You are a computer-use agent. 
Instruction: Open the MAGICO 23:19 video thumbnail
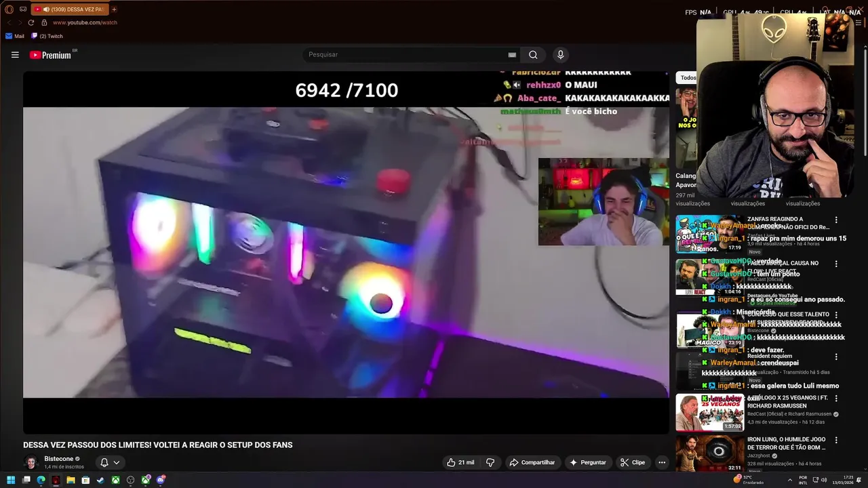709,329
